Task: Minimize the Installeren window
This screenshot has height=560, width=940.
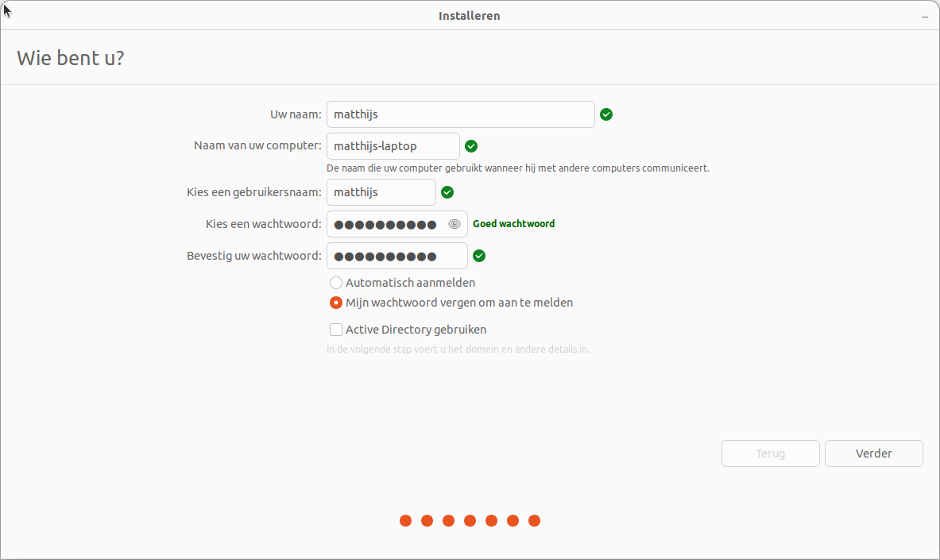Action: (924, 16)
